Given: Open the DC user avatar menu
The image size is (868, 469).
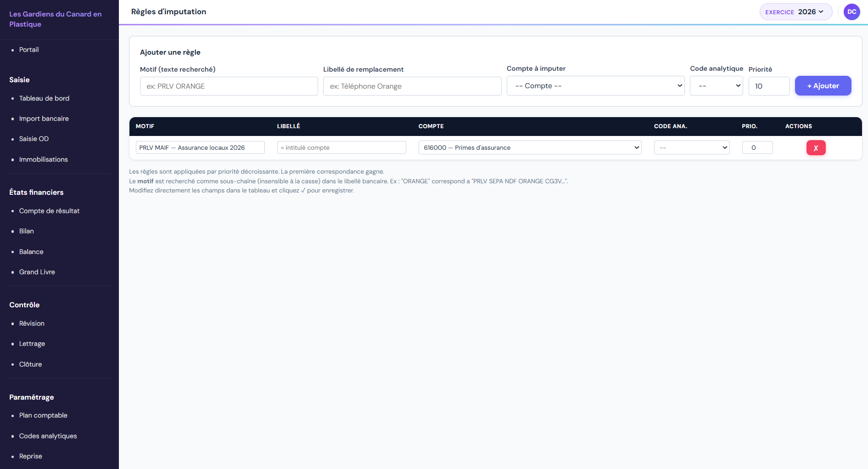Looking at the screenshot, I should [x=851, y=12].
